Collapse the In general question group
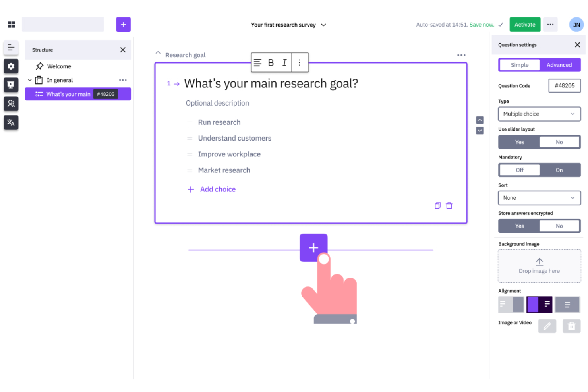Screen dimensions: 588x392 pos(29,80)
